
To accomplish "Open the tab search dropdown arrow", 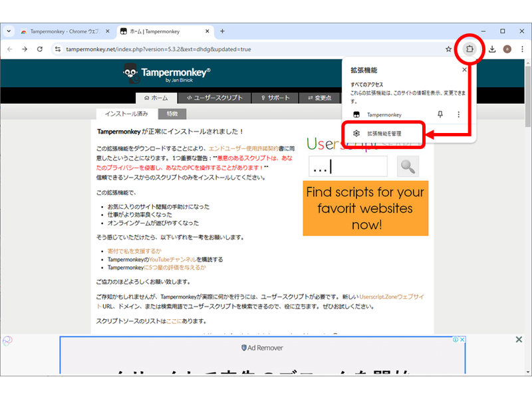I will 9,31.
